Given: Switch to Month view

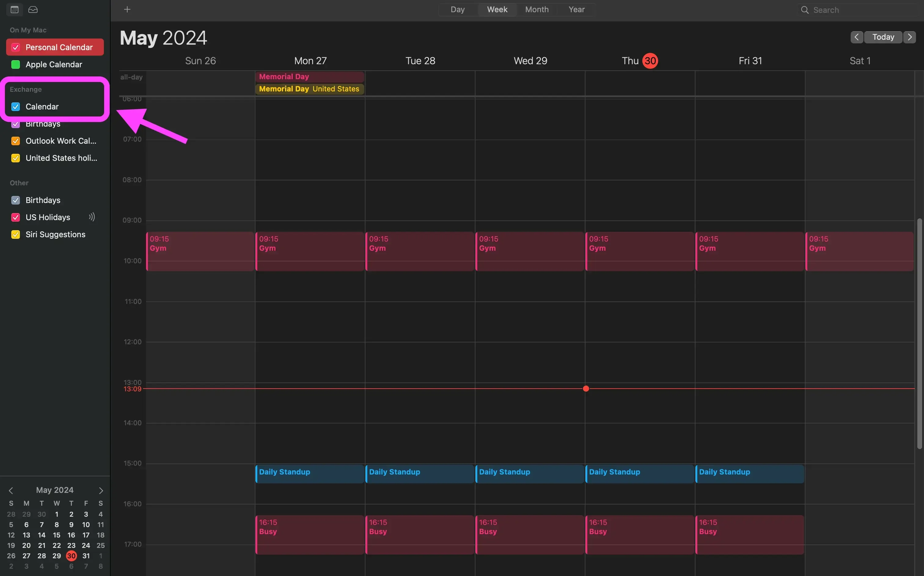Looking at the screenshot, I should pos(537,9).
